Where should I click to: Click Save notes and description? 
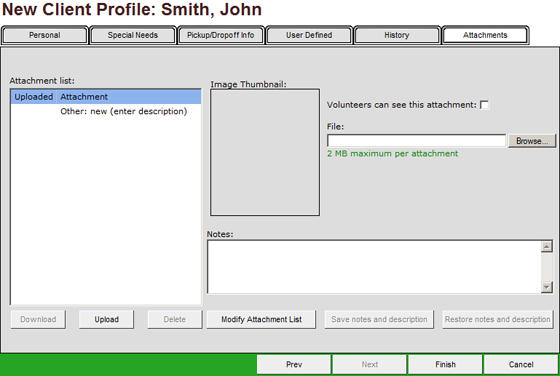(379, 319)
